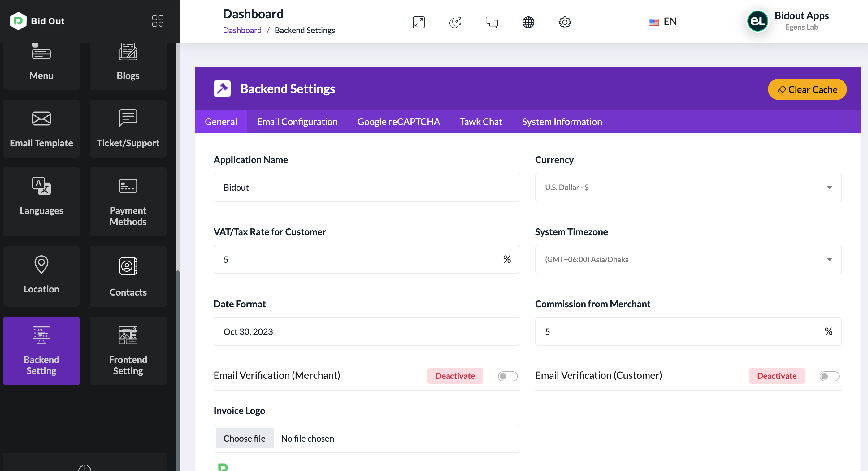
Task: Switch to Email Configuration tab
Action: (x=297, y=122)
